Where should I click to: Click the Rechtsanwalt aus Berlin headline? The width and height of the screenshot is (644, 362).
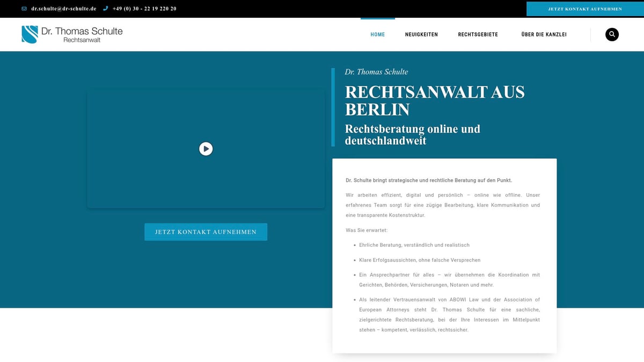click(434, 100)
